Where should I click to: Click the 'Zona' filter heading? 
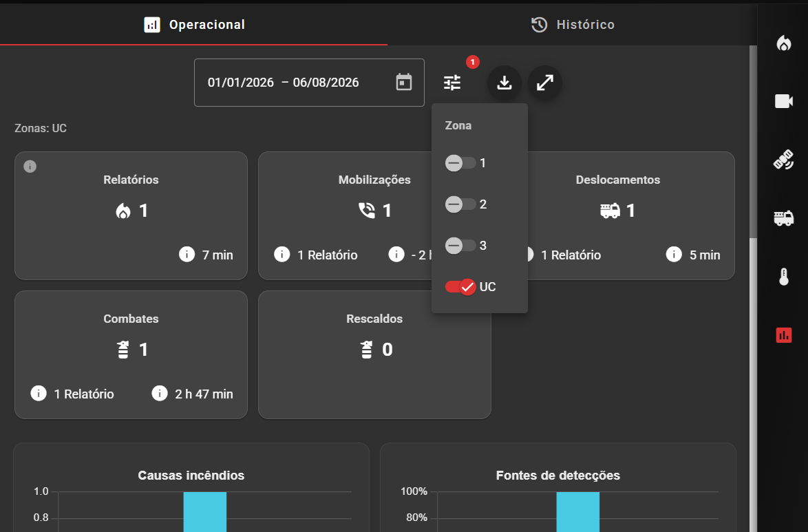click(458, 126)
